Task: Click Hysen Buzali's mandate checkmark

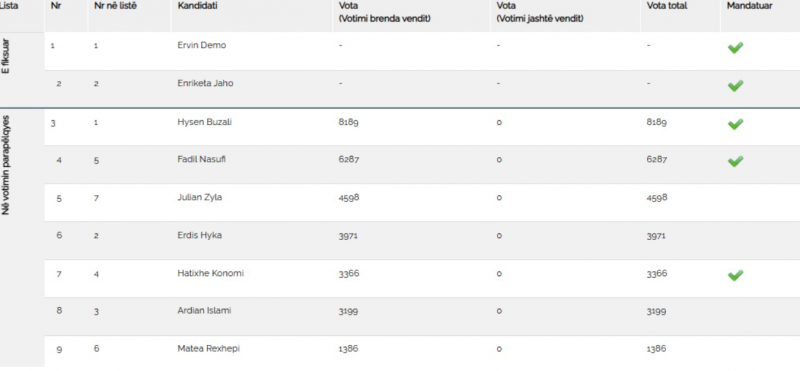Action: pyautogui.click(x=735, y=124)
